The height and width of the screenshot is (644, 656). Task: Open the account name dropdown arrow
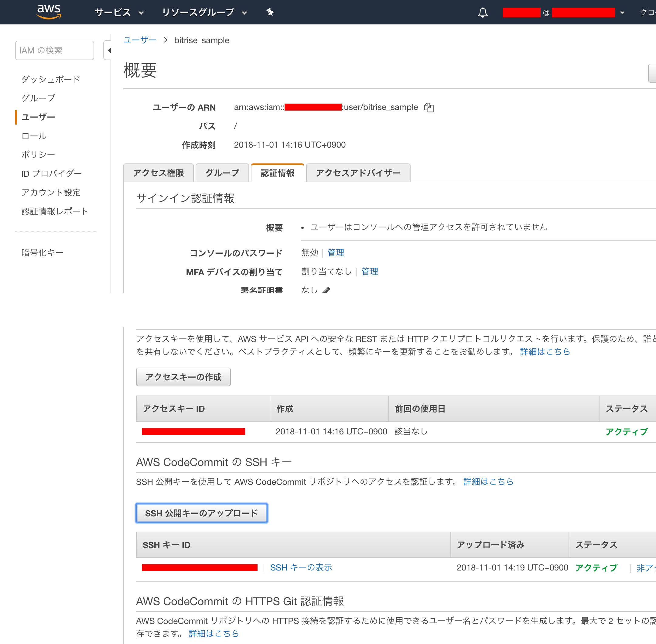pyautogui.click(x=622, y=12)
